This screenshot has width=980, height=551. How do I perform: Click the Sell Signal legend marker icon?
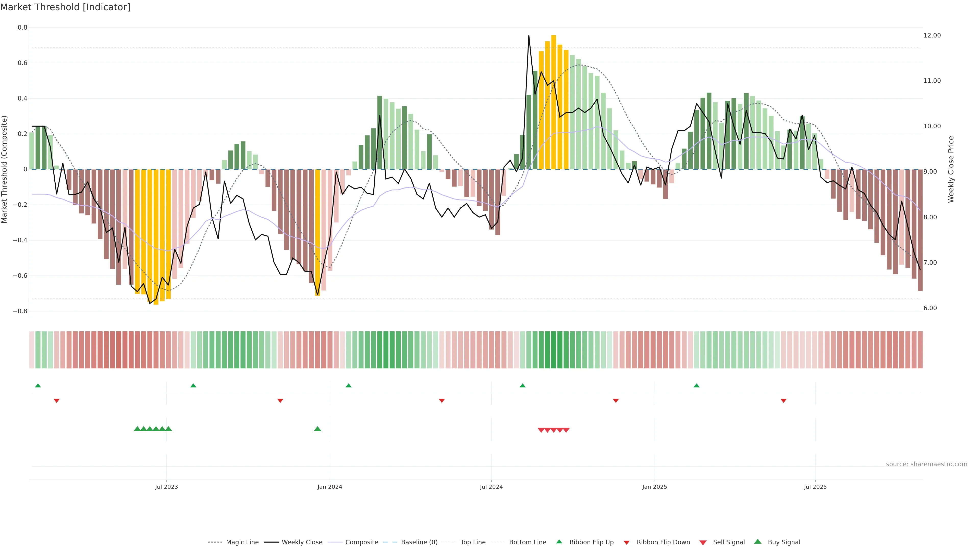703,543
